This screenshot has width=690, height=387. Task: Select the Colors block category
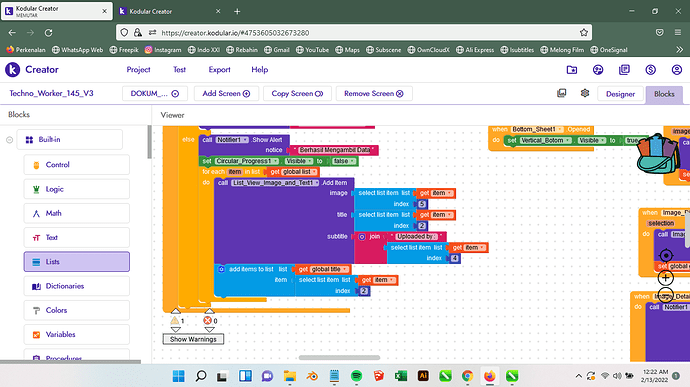[x=77, y=310]
